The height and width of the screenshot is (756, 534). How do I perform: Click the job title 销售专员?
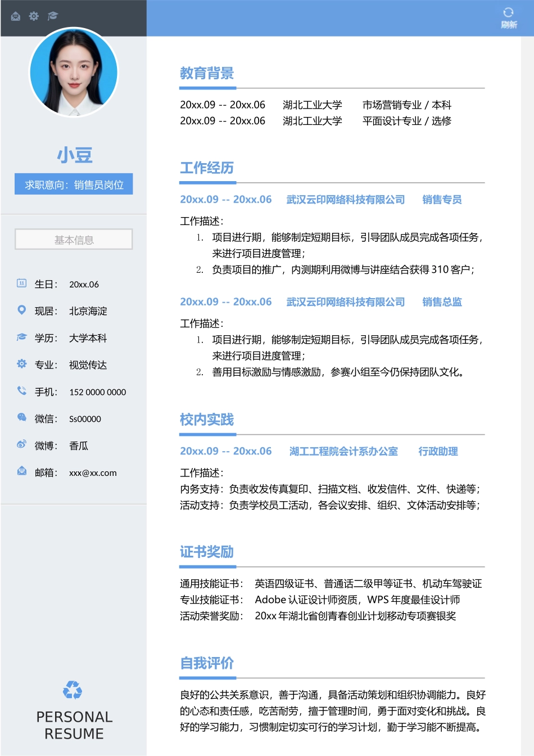coord(442,200)
